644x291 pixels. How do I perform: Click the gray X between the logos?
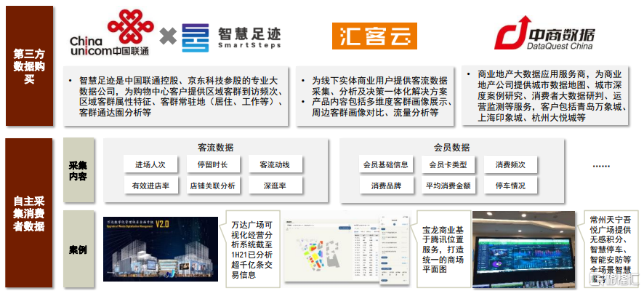coord(168,36)
